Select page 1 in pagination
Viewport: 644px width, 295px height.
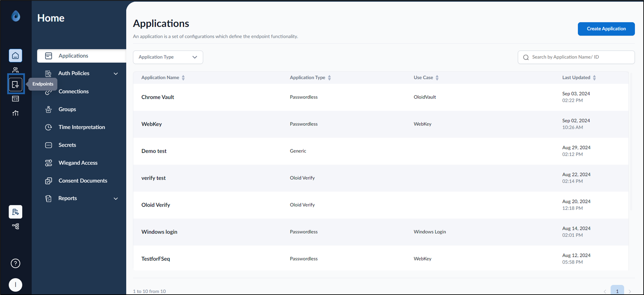617,291
